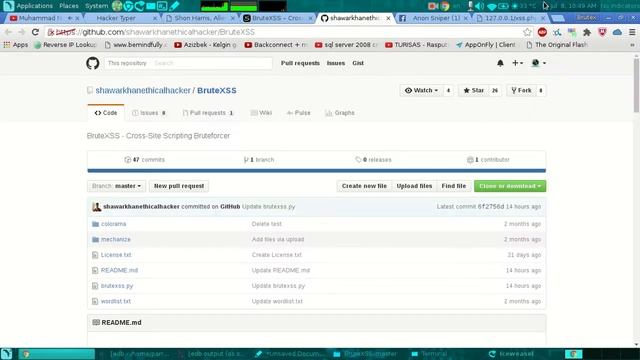Open the Apps bookmarks shortcut
The height and width of the screenshot is (360, 640).
[16, 45]
